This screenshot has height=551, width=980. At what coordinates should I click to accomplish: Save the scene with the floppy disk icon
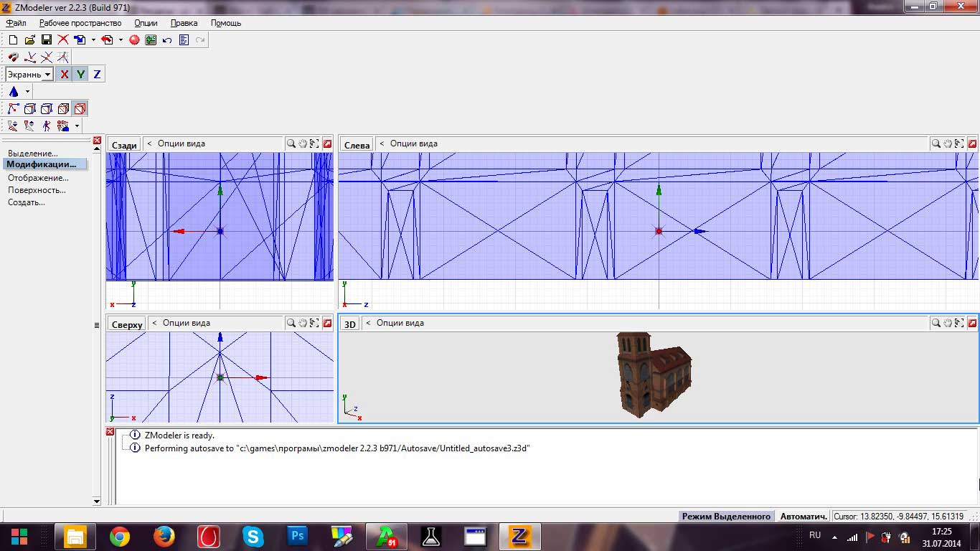click(46, 40)
